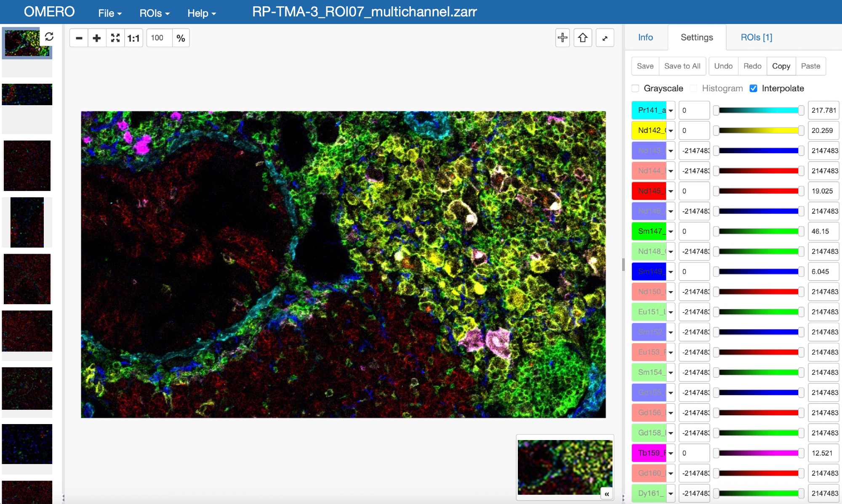Click the crosshair icon in viewer toolbar
This screenshot has width=842, height=504.
point(562,38)
